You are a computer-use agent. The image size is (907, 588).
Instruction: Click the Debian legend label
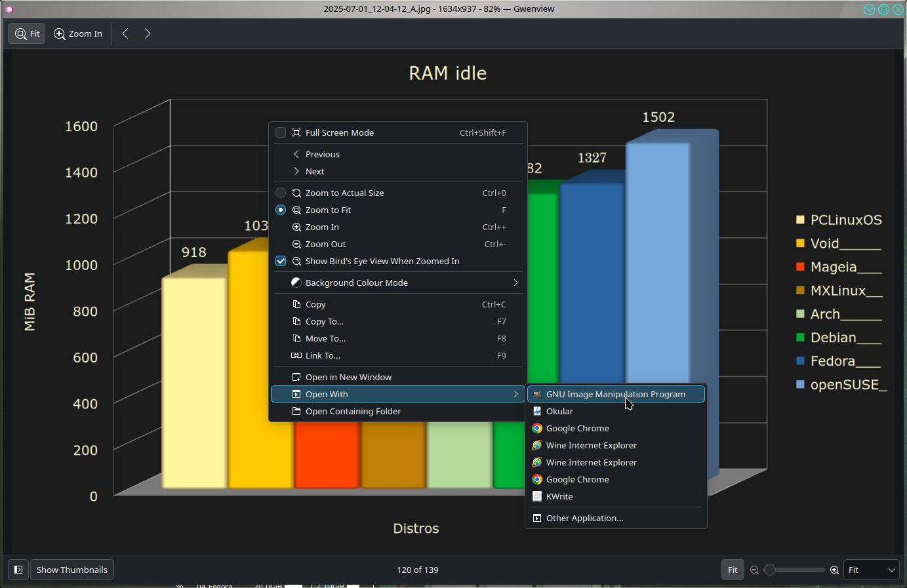[845, 338]
